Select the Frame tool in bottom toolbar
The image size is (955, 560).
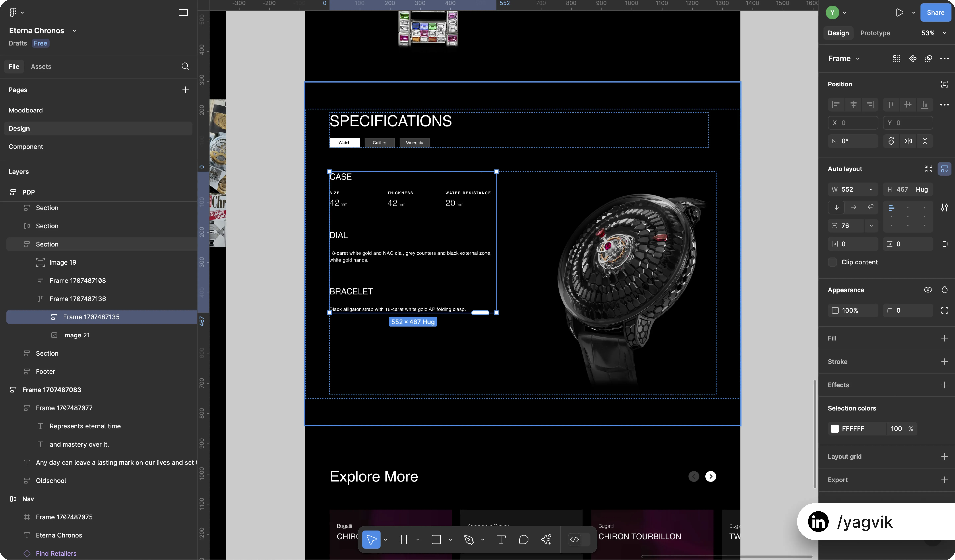click(x=404, y=540)
